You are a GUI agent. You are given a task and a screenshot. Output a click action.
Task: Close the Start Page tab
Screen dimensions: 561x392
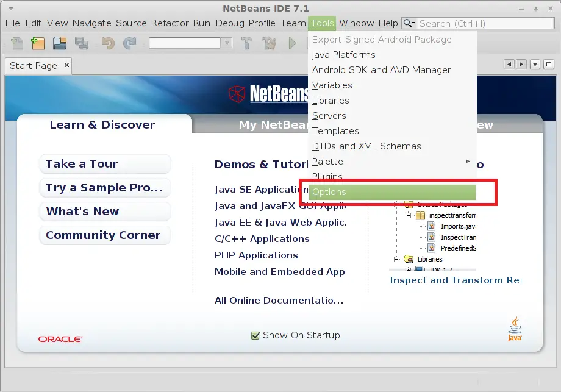[x=66, y=65]
